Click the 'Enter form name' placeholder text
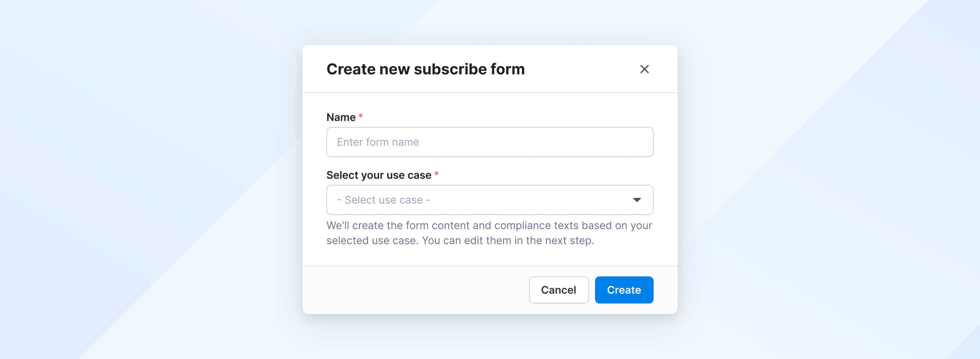The height and width of the screenshot is (359, 980). tap(378, 142)
